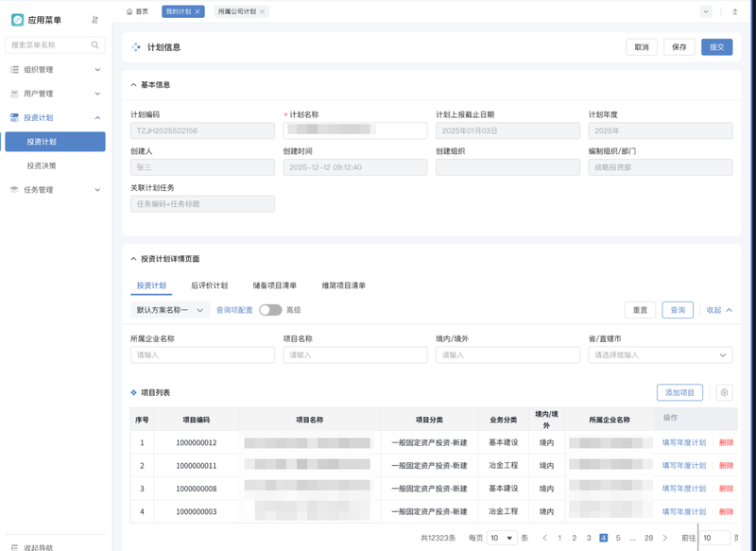Select the 投资计划 detail tab
Screen dimensions: 756x551
[151, 285]
